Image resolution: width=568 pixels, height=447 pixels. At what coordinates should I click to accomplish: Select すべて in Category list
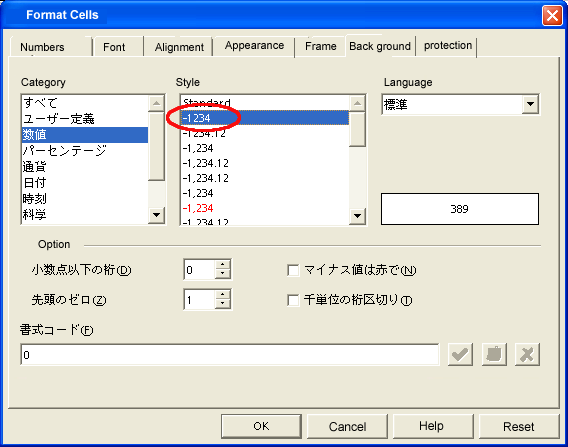click(x=85, y=103)
